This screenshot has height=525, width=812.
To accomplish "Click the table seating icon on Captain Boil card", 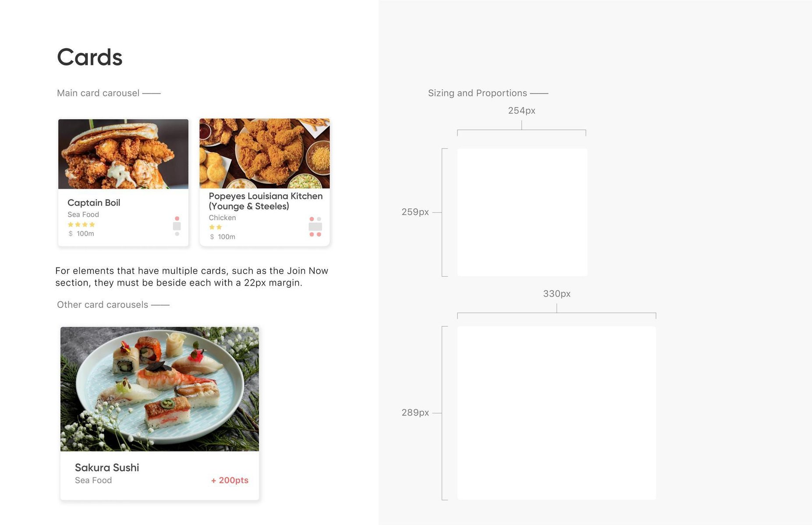I will pyautogui.click(x=177, y=226).
